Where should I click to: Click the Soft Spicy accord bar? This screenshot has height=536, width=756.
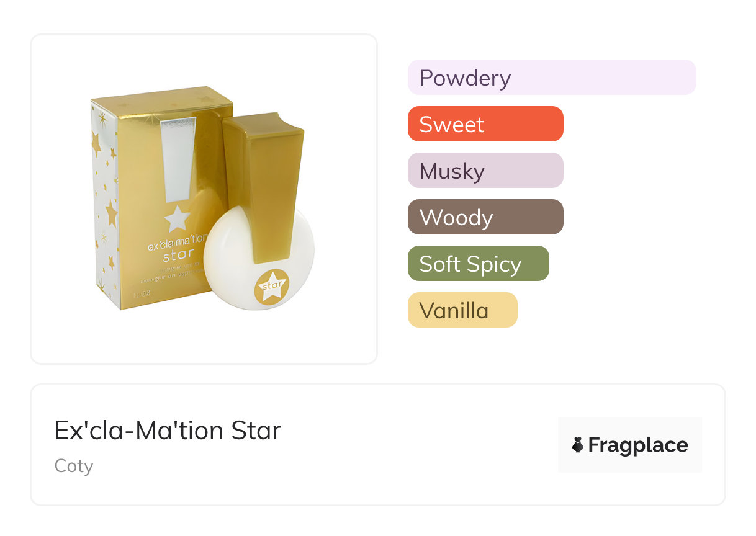(x=478, y=264)
